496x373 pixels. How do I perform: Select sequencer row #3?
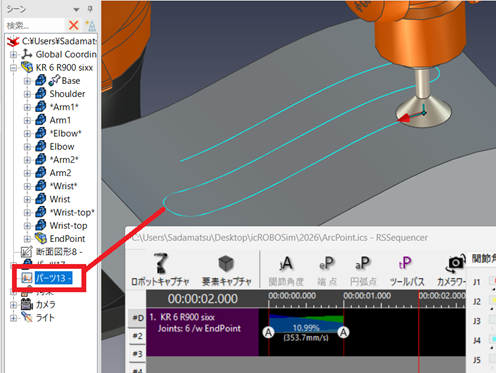tap(138, 354)
